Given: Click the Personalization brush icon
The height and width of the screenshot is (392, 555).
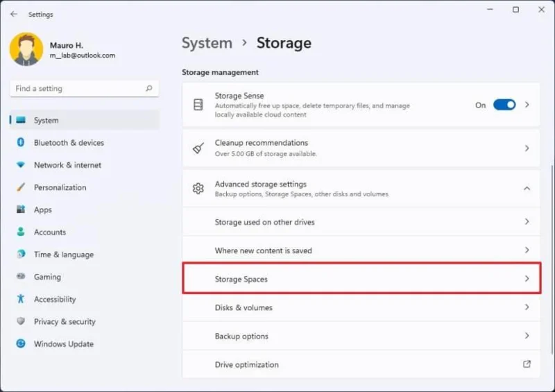Looking at the screenshot, I should point(21,187).
